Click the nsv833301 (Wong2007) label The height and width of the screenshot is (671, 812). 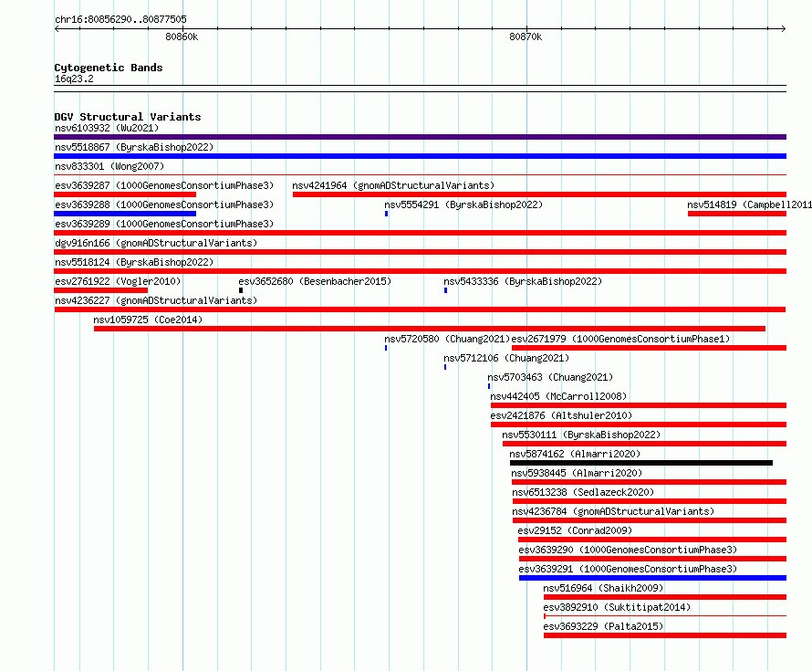(109, 166)
